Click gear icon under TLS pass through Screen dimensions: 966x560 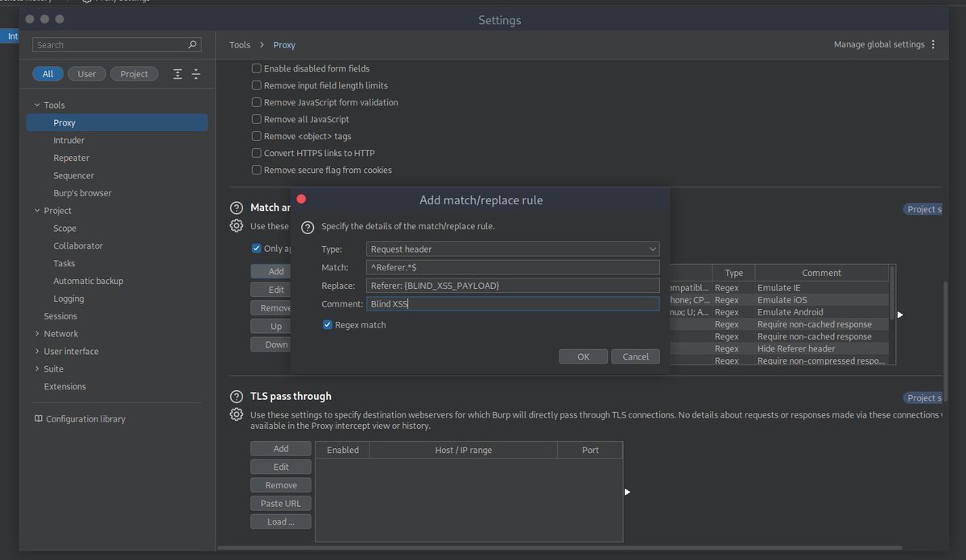(x=237, y=414)
